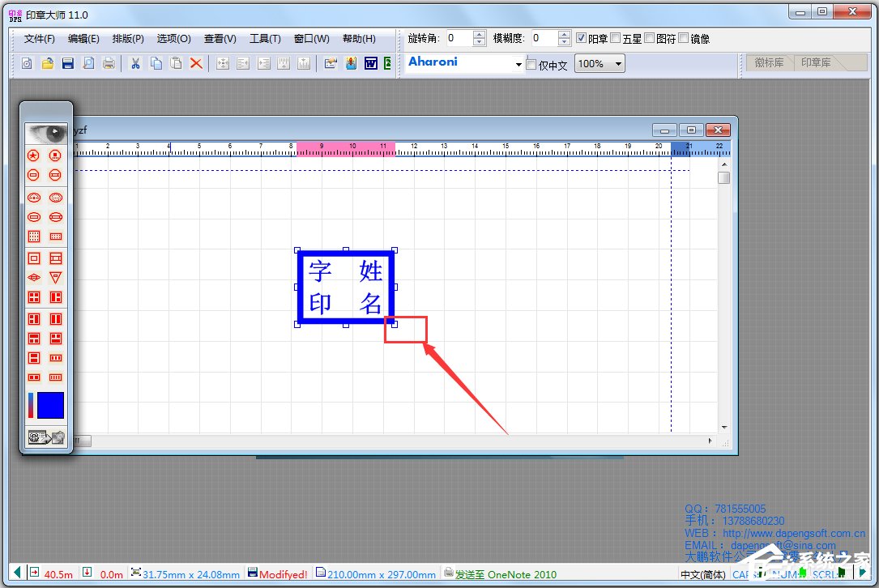Image resolution: width=879 pixels, height=588 pixels.
Task: Select the diamond stamp tool
Action: click(34, 278)
